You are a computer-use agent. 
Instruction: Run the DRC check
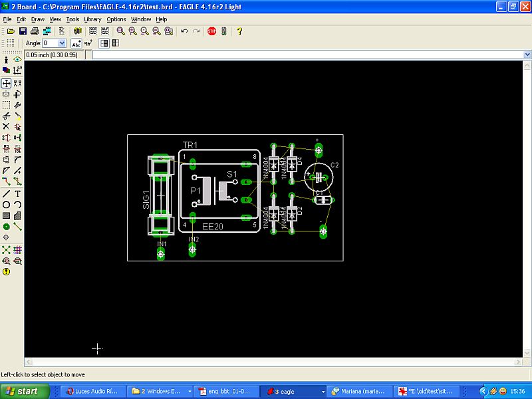18,261
